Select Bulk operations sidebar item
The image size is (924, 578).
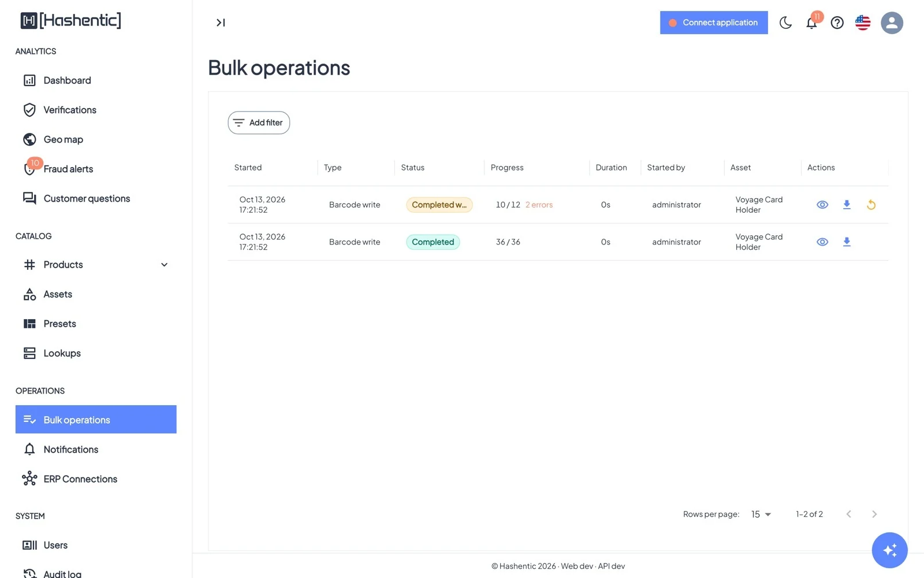pos(96,420)
